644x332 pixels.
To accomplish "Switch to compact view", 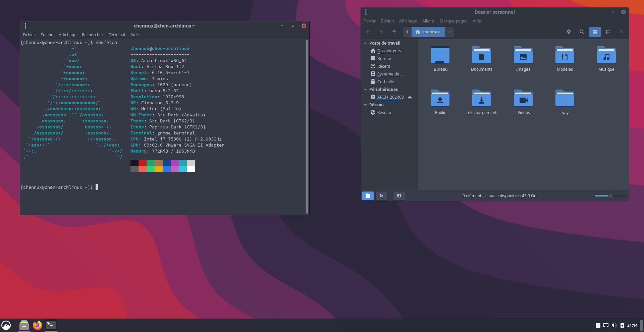I will pyautogui.click(x=621, y=32).
